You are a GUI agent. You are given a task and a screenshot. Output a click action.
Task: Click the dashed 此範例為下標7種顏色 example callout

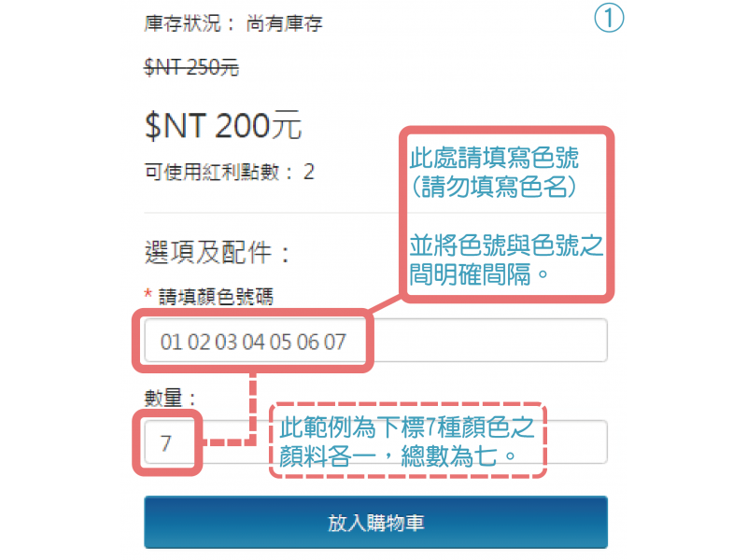tap(408, 441)
